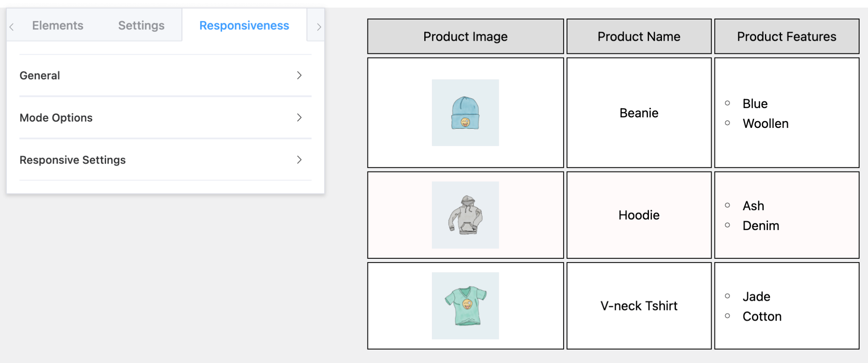Click the Product Image column header
The height and width of the screenshot is (363, 868).
(x=465, y=36)
